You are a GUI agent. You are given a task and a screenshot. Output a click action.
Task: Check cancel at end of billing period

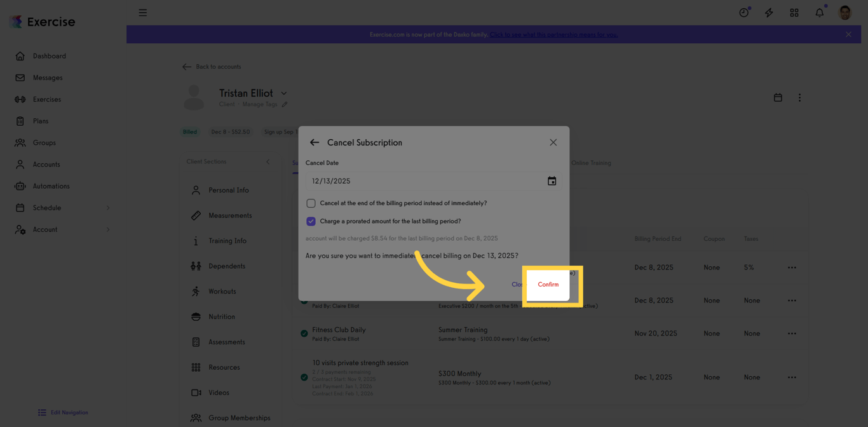click(311, 203)
